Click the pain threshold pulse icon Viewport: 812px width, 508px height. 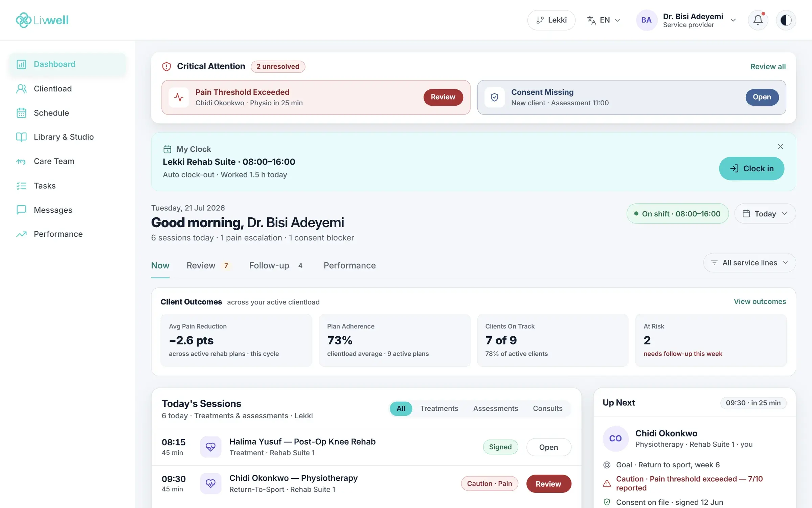coord(179,97)
